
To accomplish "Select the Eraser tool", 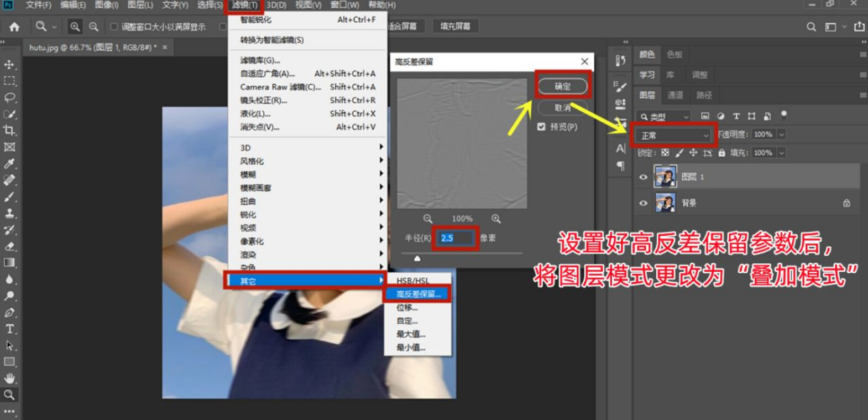I will pos(9,246).
